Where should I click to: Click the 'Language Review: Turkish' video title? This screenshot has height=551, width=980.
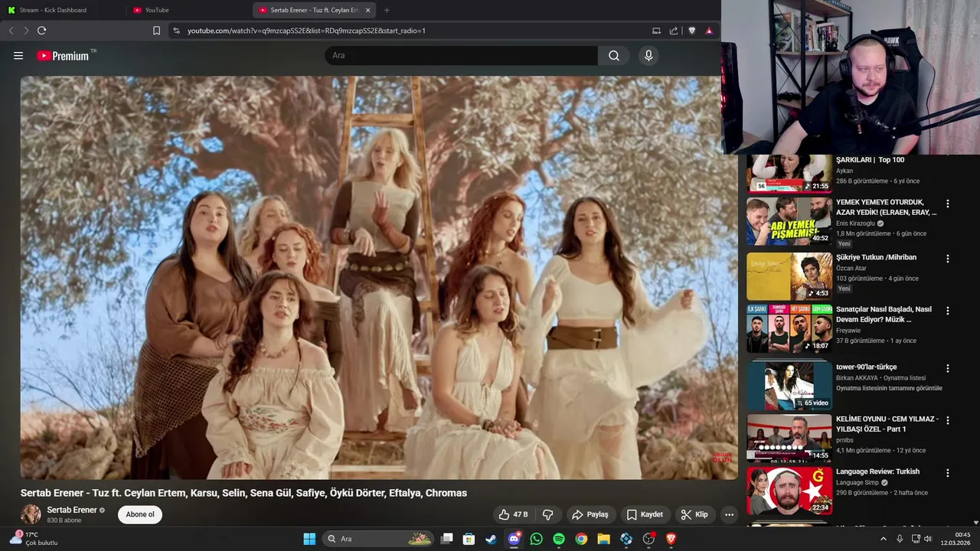(x=877, y=471)
